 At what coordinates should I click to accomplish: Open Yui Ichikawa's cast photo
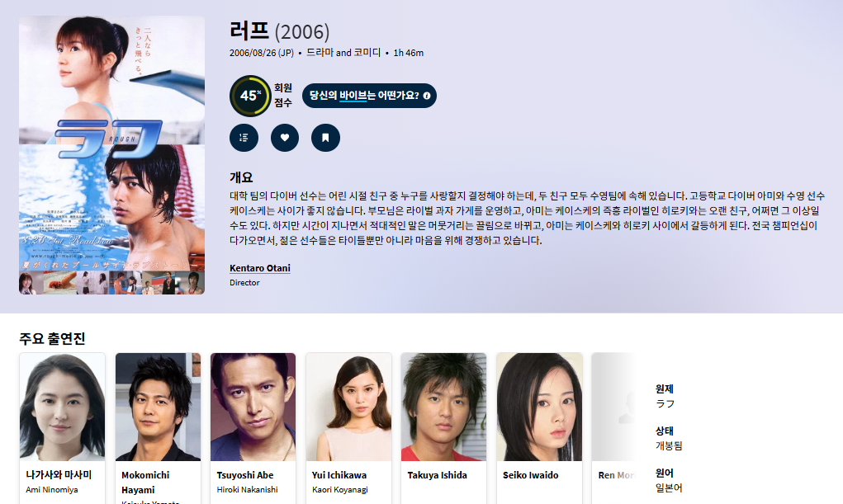(x=348, y=407)
